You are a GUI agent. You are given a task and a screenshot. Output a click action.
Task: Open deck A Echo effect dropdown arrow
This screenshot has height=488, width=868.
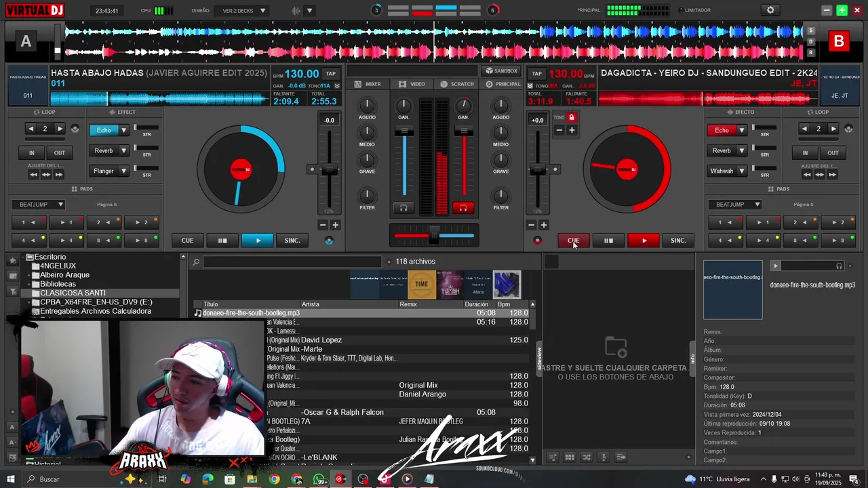point(123,130)
